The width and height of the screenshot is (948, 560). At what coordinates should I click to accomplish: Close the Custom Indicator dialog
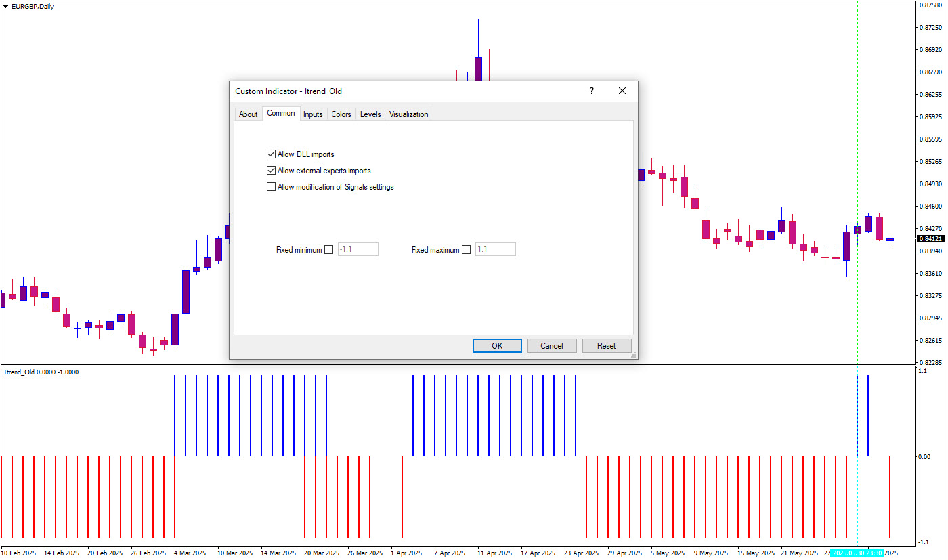click(622, 91)
